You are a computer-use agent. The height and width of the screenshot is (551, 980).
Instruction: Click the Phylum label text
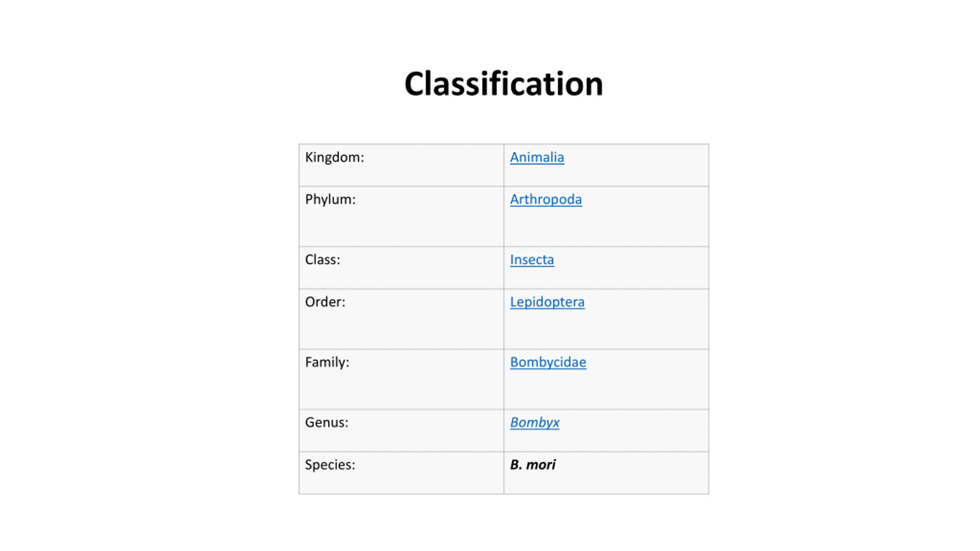pyautogui.click(x=330, y=199)
